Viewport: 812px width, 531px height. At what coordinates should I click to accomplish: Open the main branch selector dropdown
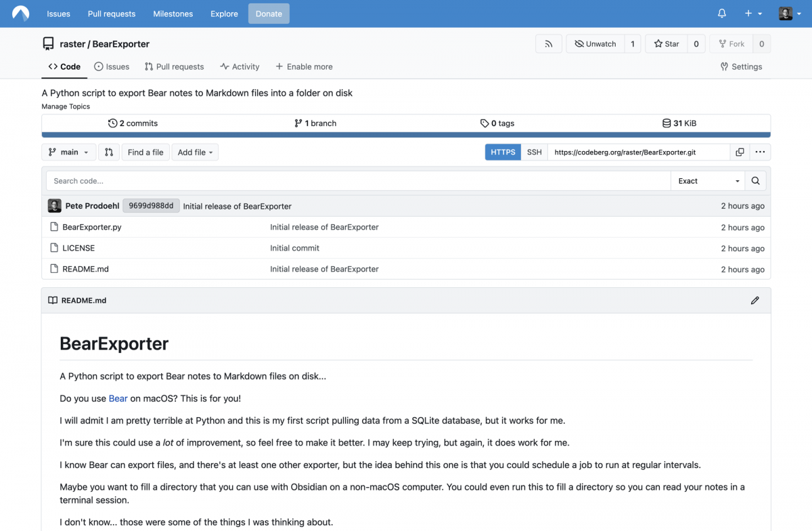[68, 152]
